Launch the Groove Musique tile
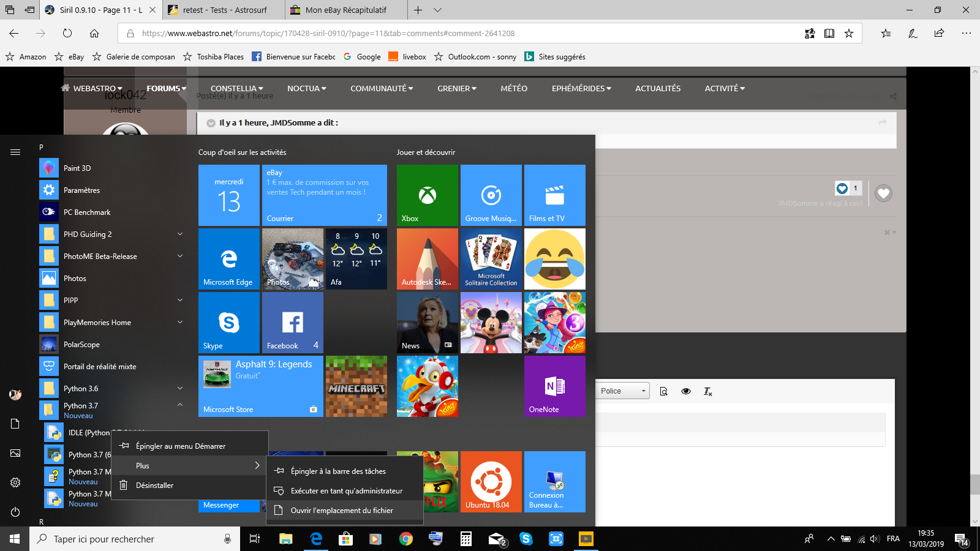The height and width of the screenshot is (551, 980). point(491,195)
